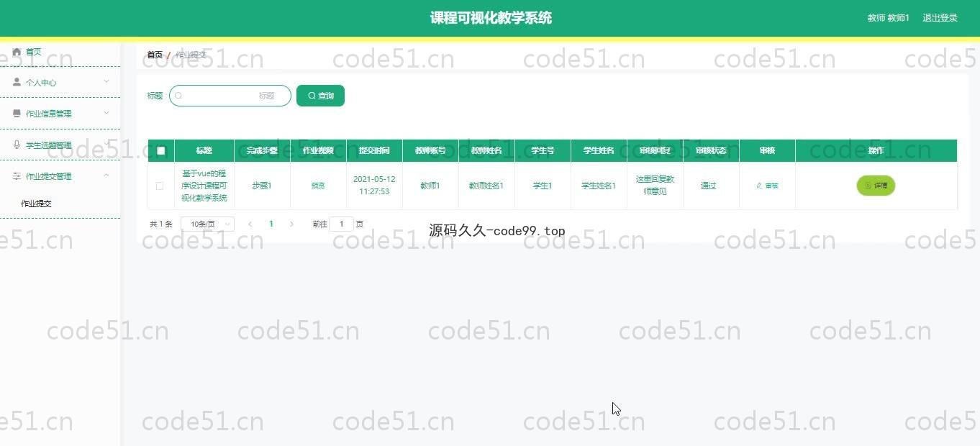Go to the next page arrow

click(x=291, y=224)
